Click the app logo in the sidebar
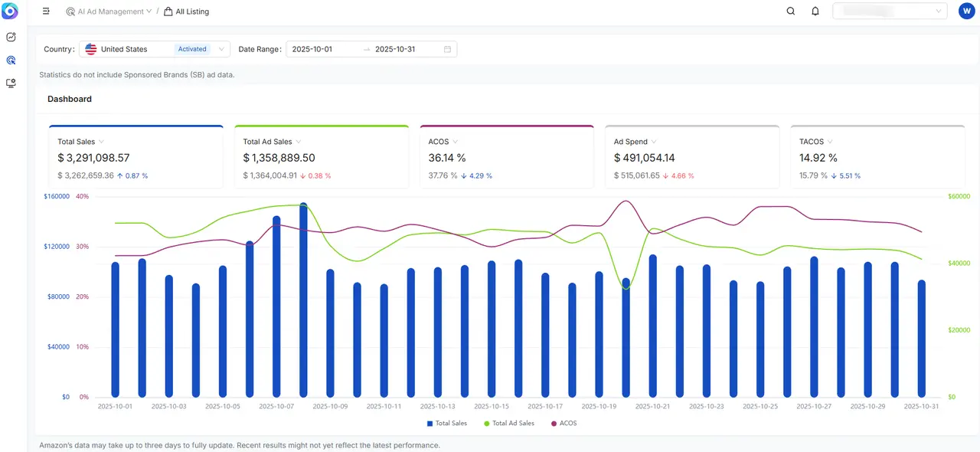This screenshot has width=980, height=452. (x=11, y=11)
